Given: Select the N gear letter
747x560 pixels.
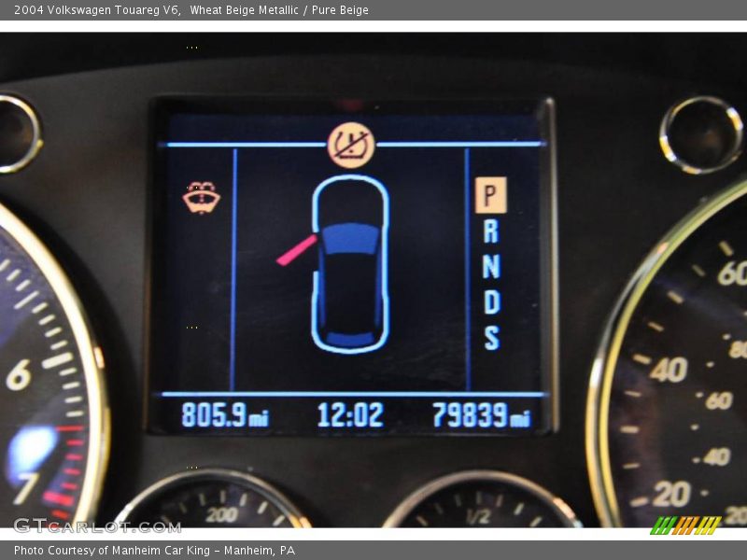Looking at the screenshot, I should coord(491,266).
